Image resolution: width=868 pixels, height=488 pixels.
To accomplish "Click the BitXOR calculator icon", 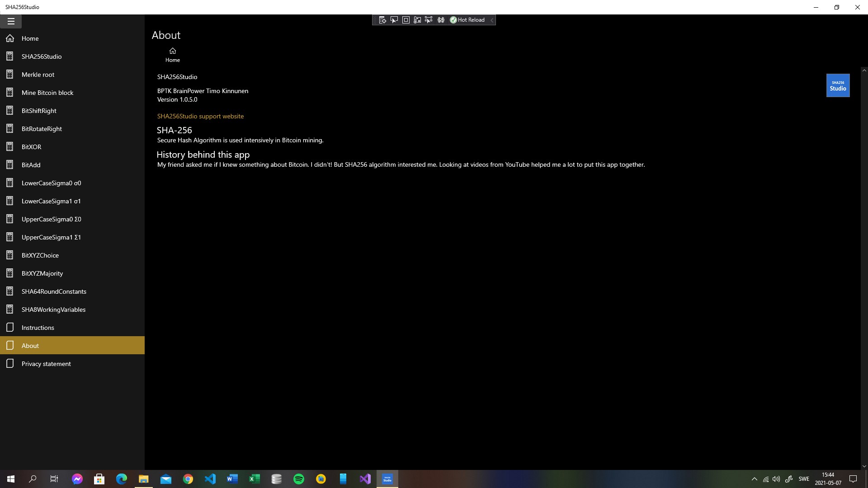I will tap(10, 147).
